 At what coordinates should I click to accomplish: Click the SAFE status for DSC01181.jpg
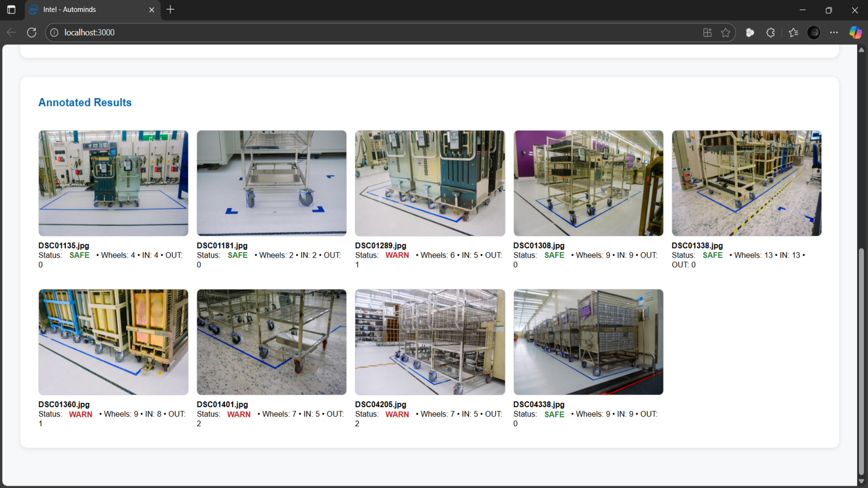238,255
